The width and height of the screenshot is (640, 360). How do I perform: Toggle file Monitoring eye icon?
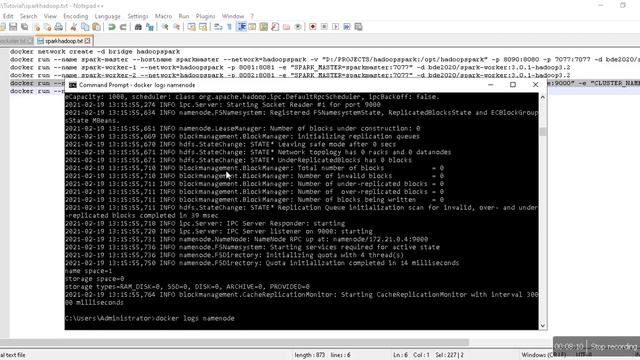click(x=298, y=27)
